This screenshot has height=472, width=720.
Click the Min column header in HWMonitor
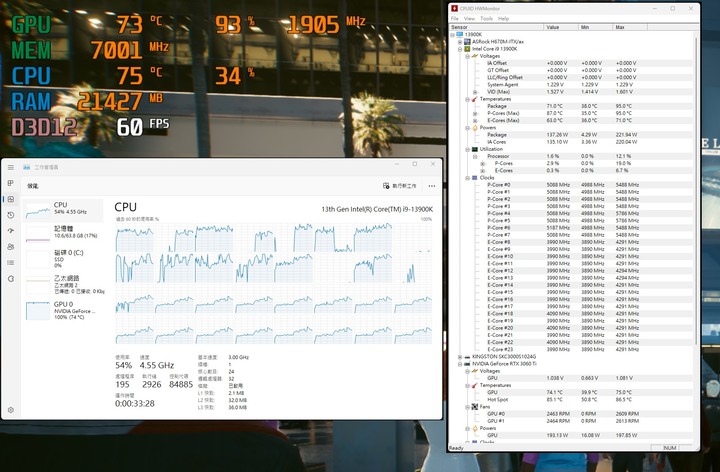[595, 27]
